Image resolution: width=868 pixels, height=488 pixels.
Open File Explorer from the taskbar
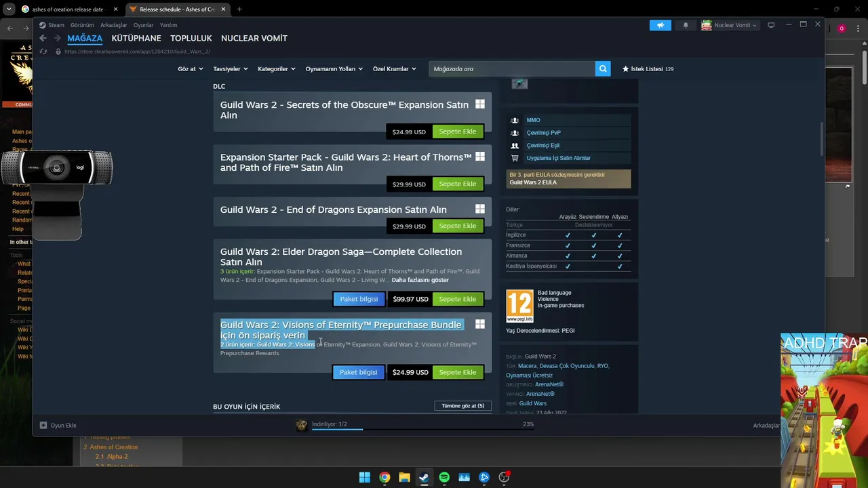pyautogui.click(x=404, y=477)
